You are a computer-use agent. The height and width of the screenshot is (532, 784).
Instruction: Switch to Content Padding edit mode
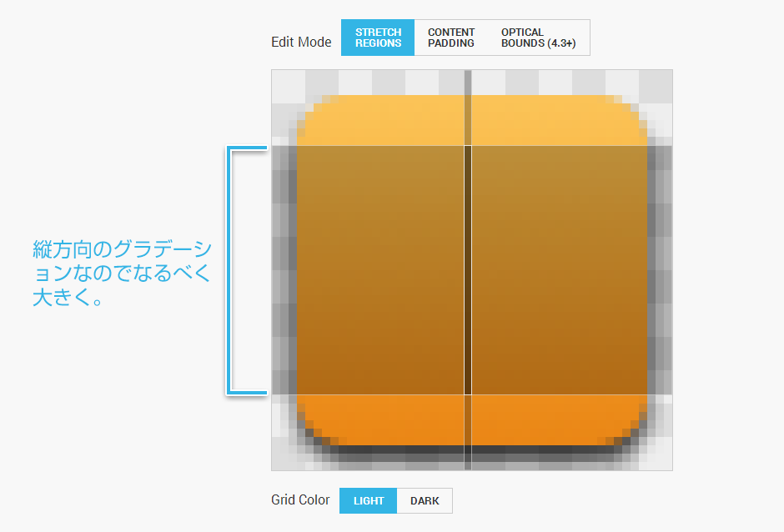tap(451, 38)
